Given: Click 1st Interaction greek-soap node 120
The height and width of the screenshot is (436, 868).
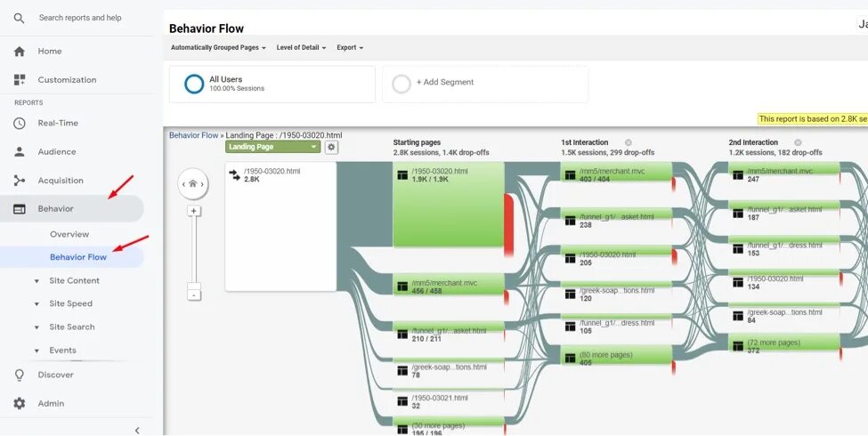Looking at the screenshot, I should (x=616, y=292).
